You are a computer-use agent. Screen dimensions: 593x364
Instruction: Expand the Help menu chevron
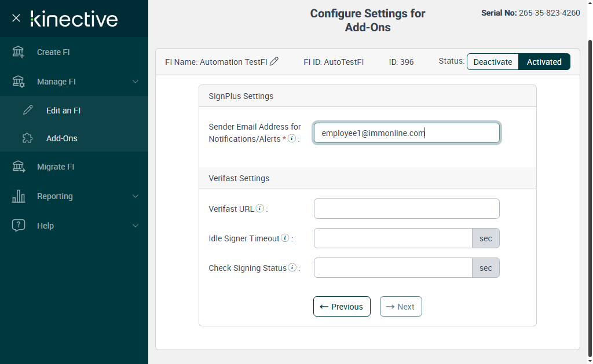click(136, 226)
